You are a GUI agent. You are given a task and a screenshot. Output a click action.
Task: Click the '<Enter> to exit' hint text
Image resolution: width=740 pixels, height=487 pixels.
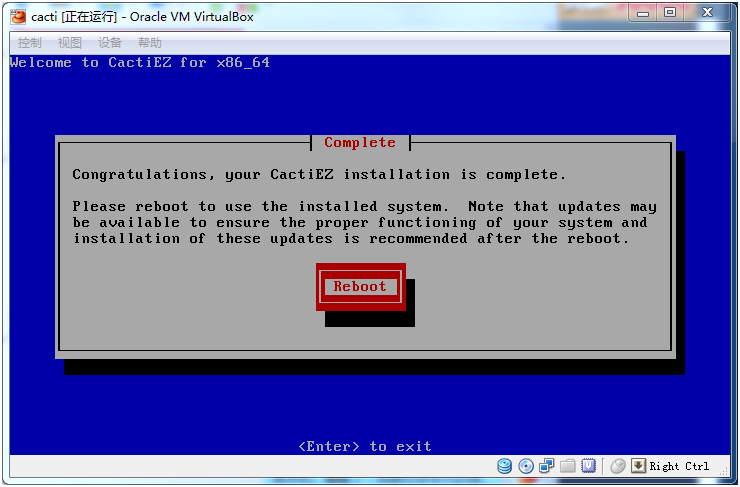[x=365, y=446]
